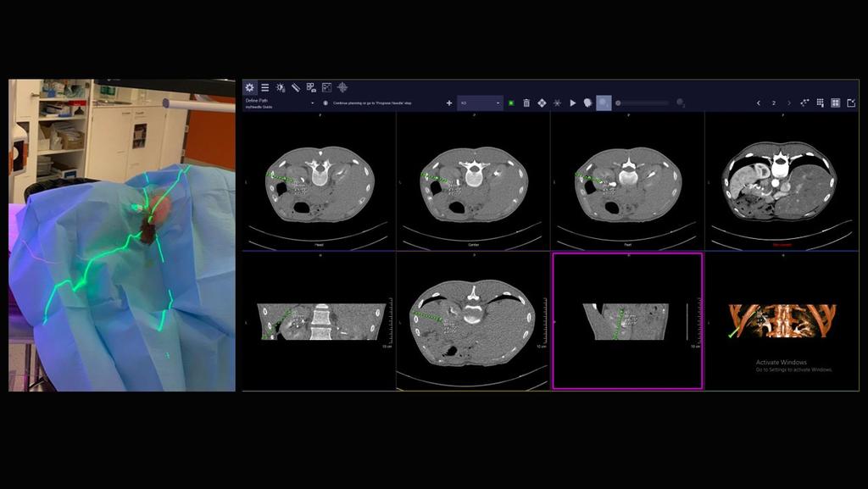Open the hamburger list menu
Screen dimensions: 868x489
tap(264, 87)
